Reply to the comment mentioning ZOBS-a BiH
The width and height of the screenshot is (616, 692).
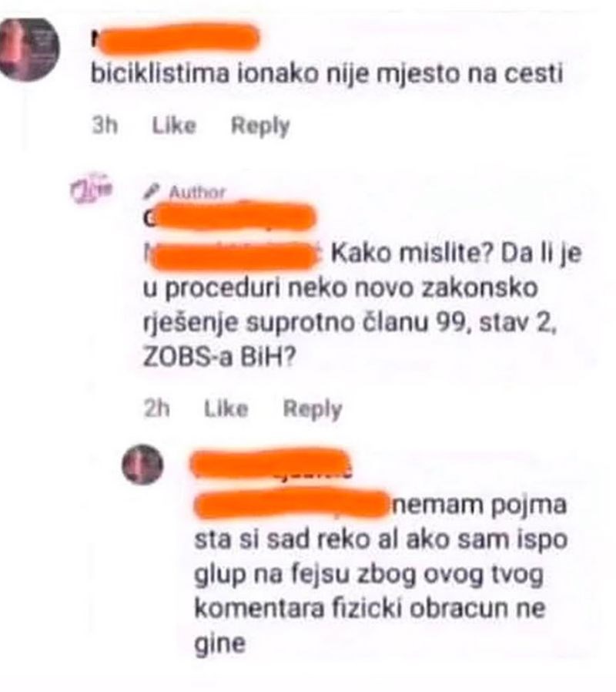[x=312, y=409]
